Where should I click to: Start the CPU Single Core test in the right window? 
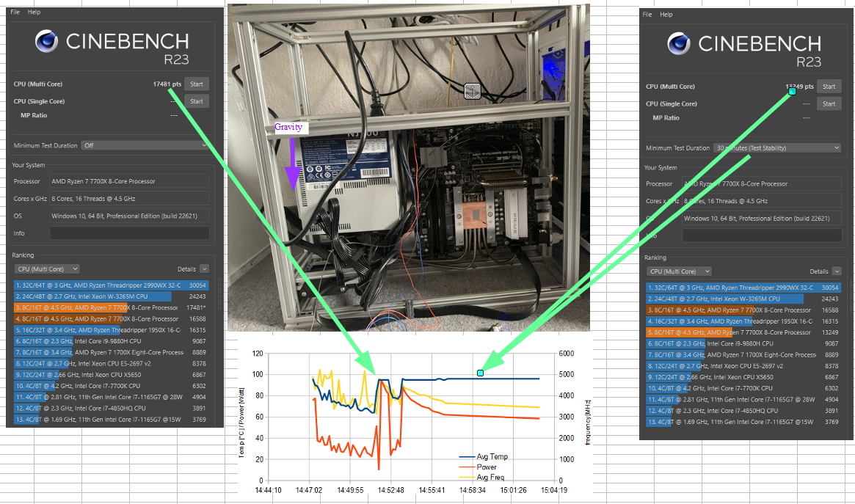tap(829, 103)
